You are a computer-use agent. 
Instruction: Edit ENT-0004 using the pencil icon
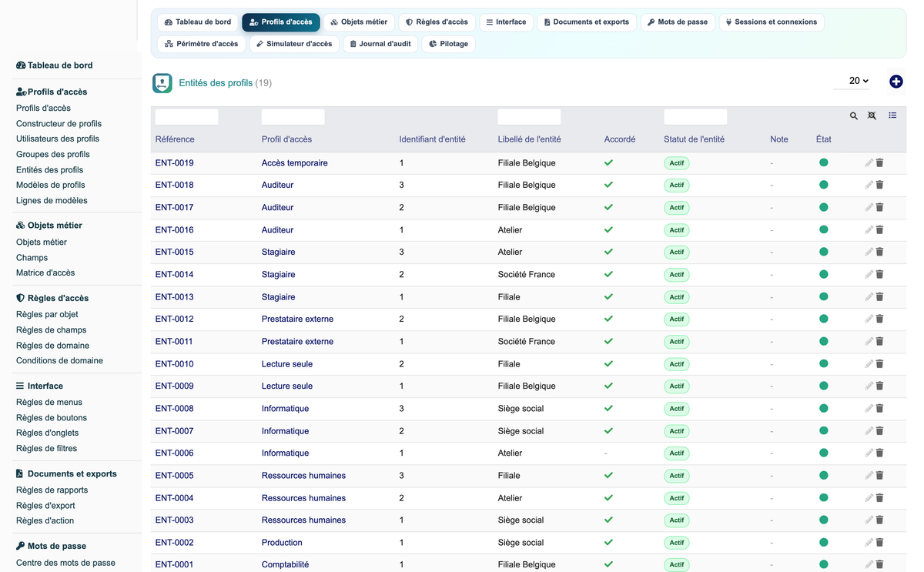[869, 498]
